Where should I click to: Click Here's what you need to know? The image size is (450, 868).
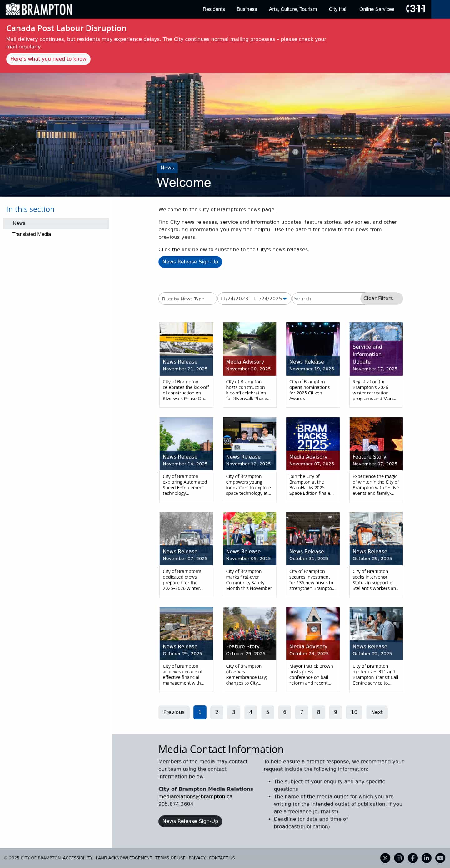48,59
